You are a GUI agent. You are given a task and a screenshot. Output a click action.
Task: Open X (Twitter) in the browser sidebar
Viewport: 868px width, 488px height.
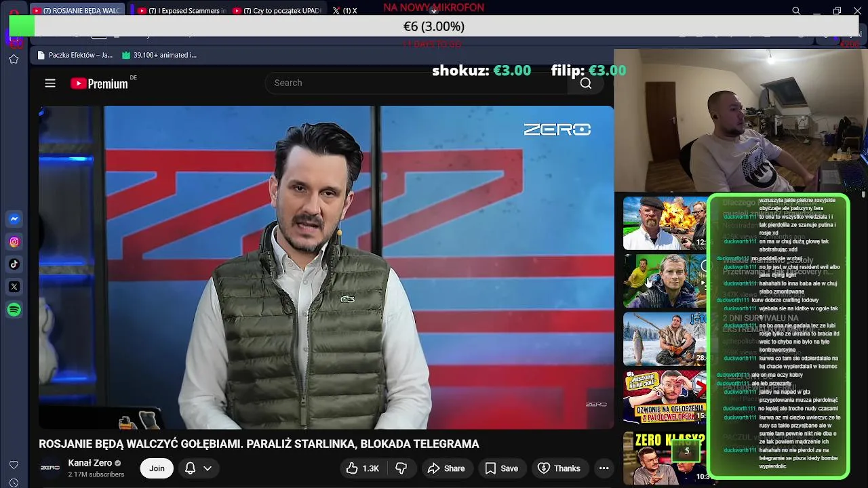click(14, 287)
